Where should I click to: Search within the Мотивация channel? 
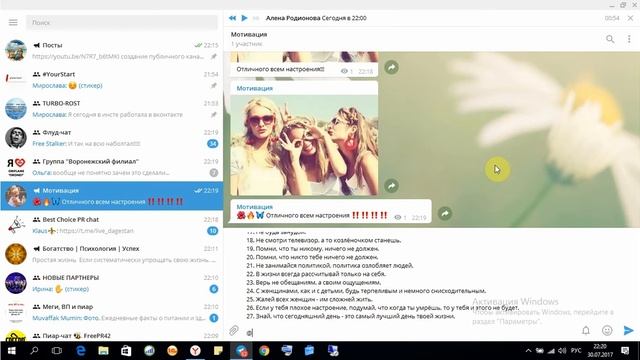(610, 39)
